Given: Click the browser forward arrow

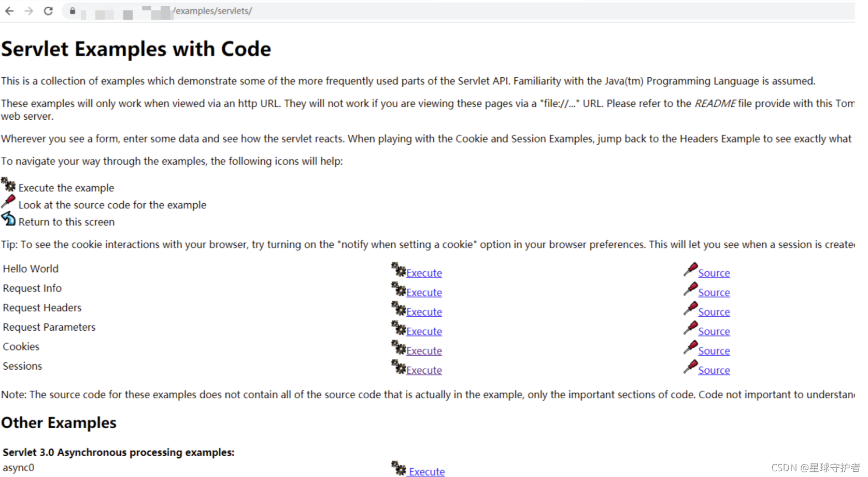Looking at the screenshot, I should pyautogui.click(x=29, y=11).
